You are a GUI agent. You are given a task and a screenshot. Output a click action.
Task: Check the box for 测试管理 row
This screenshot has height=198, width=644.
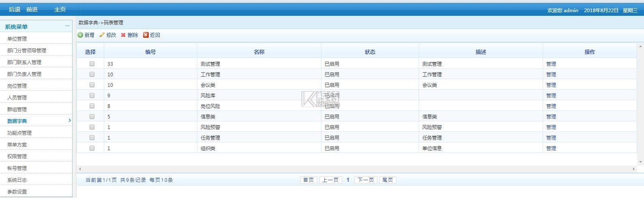tap(92, 64)
